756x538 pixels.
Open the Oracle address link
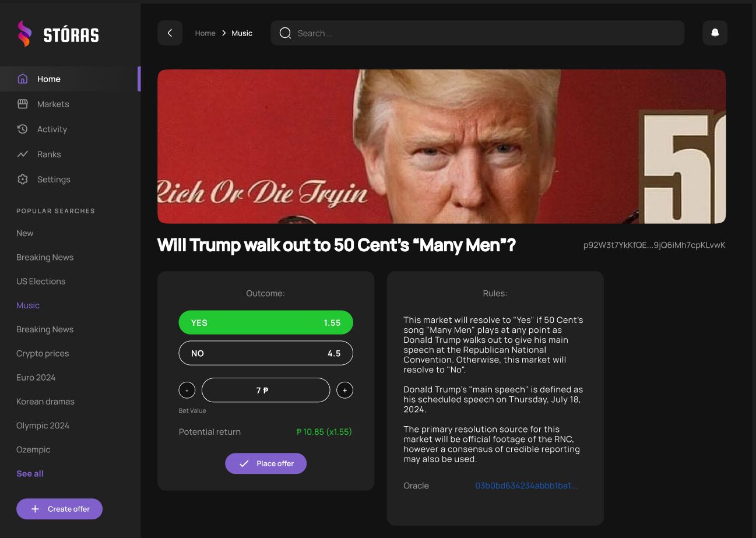click(526, 486)
